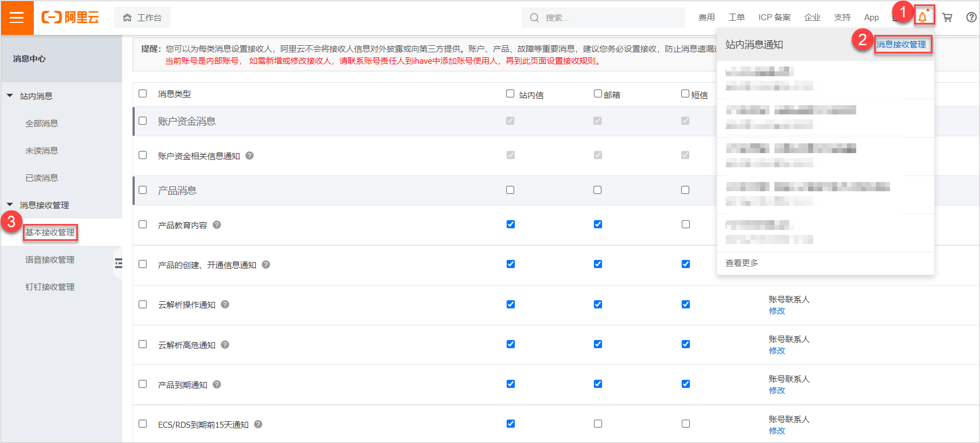This screenshot has height=443, width=980.
Task: Click the help icon beside ECS/RDS到期前15天通知
Action: 258,424
